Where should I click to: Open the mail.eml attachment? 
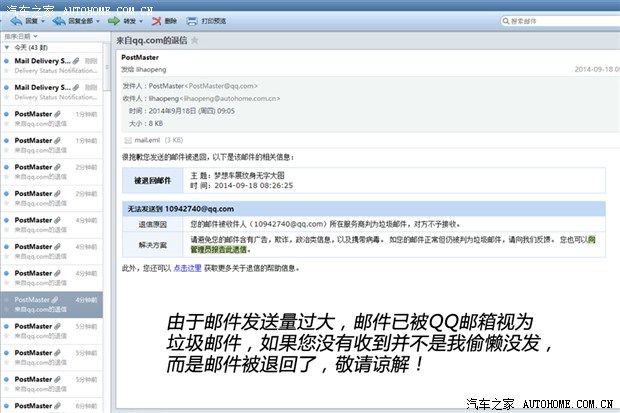(153, 140)
